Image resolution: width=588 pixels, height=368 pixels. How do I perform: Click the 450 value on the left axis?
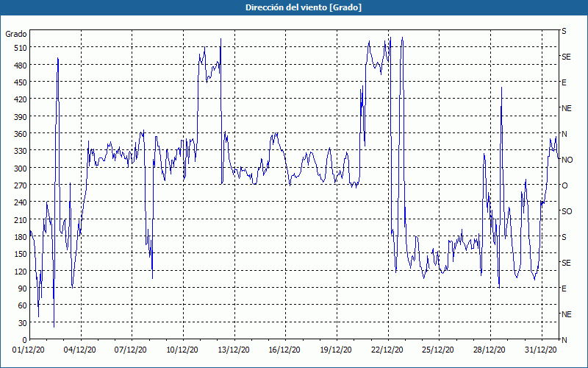(20, 82)
